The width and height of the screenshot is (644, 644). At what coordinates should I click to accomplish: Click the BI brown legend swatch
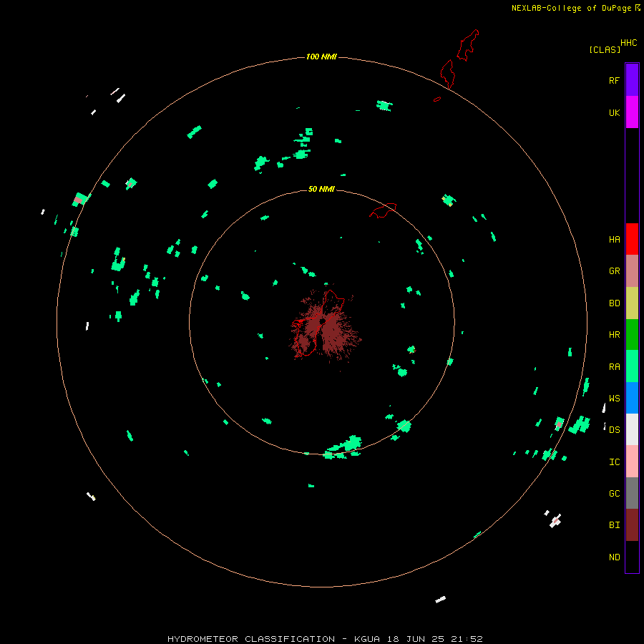point(632,525)
